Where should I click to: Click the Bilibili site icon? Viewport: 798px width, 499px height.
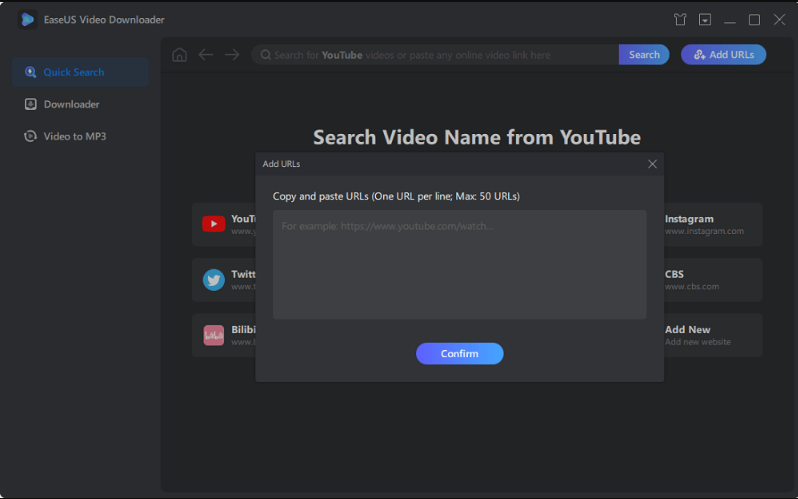[x=213, y=335]
